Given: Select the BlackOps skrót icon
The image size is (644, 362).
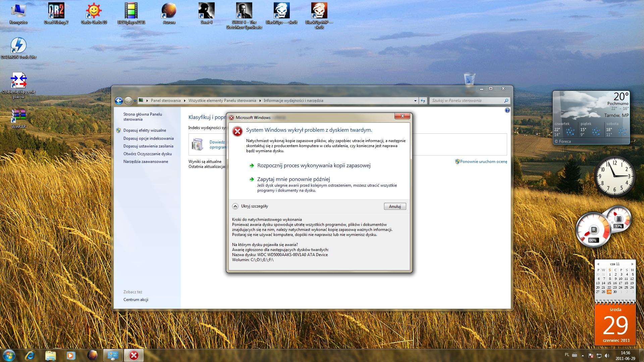Looking at the screenshot, I should tap(281, 13).
